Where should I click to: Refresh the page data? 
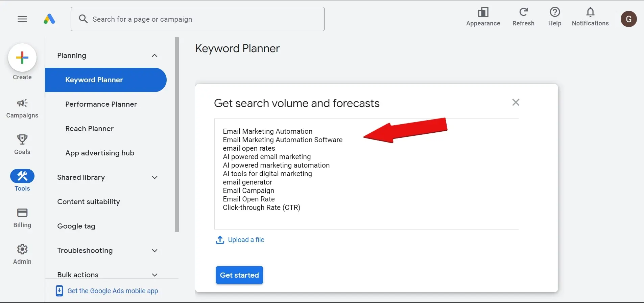[523, 17]
